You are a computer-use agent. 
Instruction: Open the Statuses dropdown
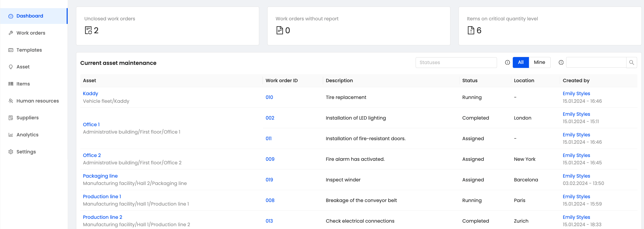(456, 63)
